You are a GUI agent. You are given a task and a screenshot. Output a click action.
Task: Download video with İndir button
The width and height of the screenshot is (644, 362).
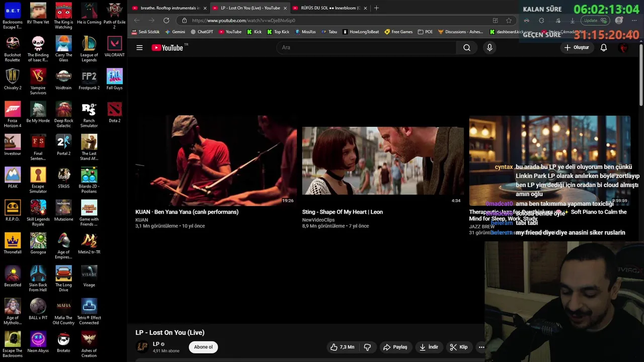[429, 347]
